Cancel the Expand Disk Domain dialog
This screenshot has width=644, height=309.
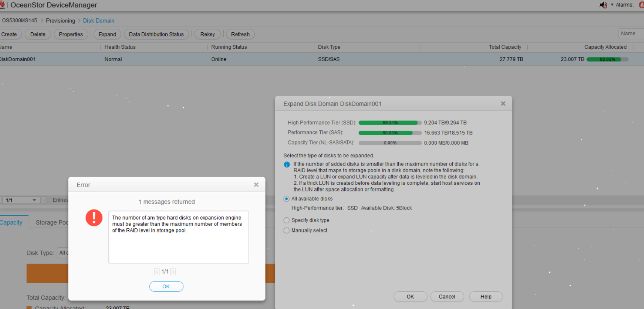pyautogui.click(x=447, y=297)
